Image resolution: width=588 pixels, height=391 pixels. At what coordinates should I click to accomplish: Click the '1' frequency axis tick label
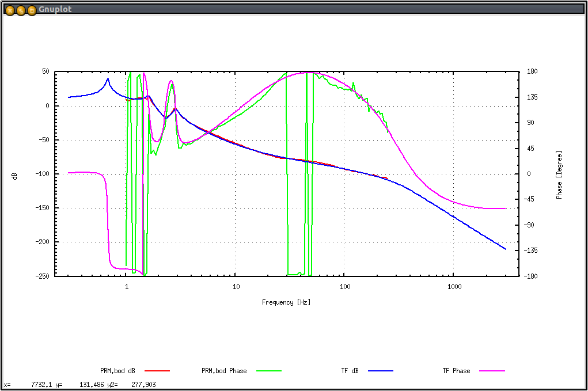click(126, 287)
